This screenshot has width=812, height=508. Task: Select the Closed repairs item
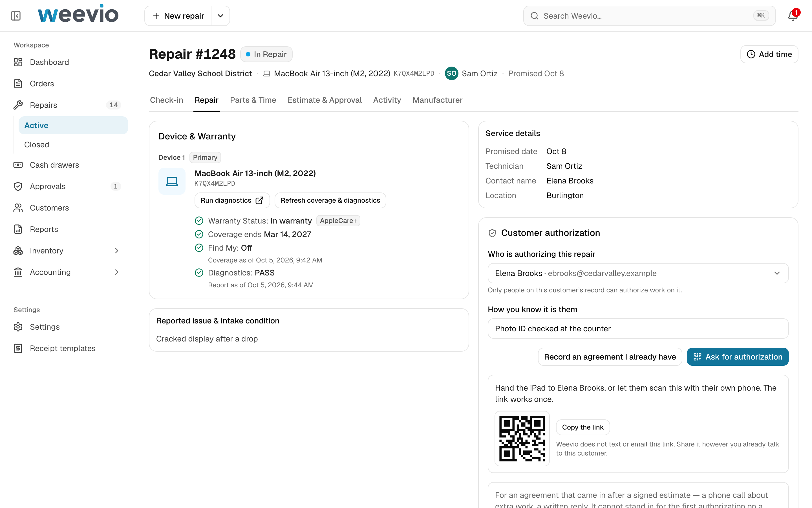tap(73, 144)
